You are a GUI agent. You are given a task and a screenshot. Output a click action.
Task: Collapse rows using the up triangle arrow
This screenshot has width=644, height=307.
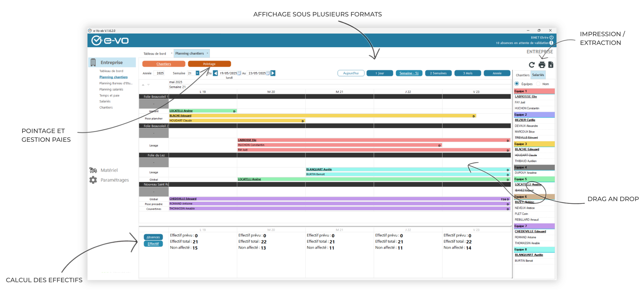[143, 85]
